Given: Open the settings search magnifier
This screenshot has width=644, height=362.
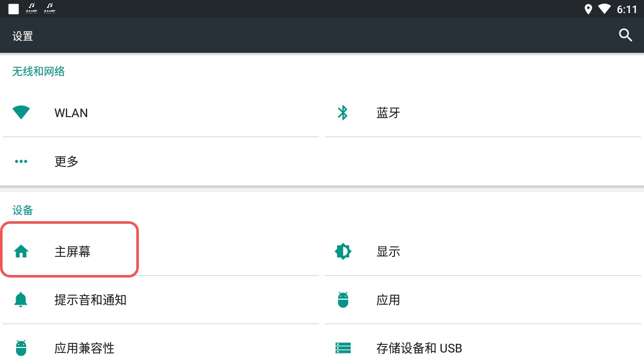Looking at the screenshot, I should [x=625, y=35].
